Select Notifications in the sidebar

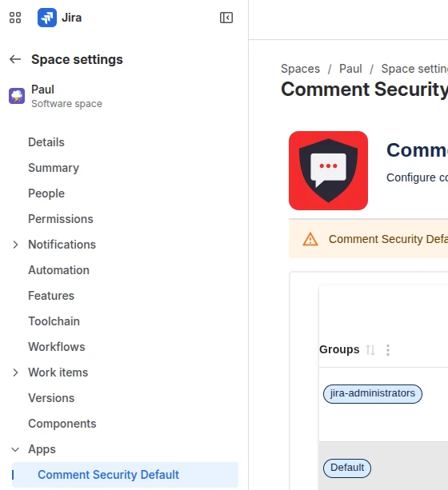pyautogui.click(x=62, y=245)
